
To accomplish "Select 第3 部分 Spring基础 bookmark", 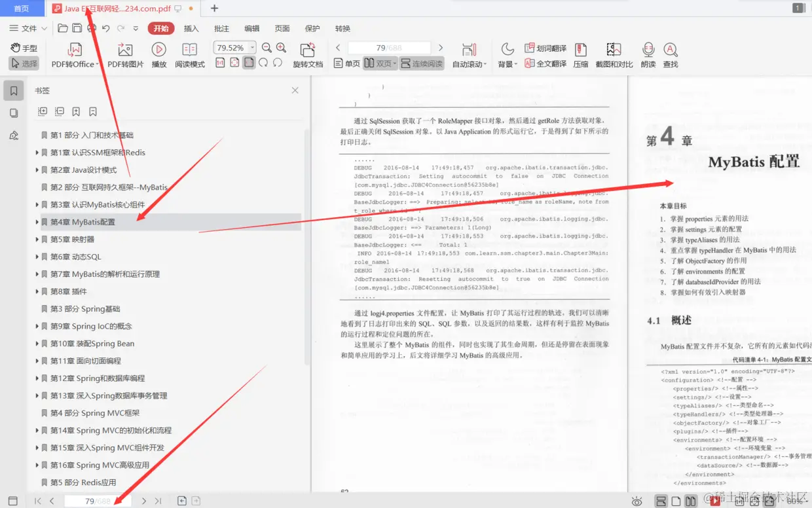I will [x=85, y=309].
